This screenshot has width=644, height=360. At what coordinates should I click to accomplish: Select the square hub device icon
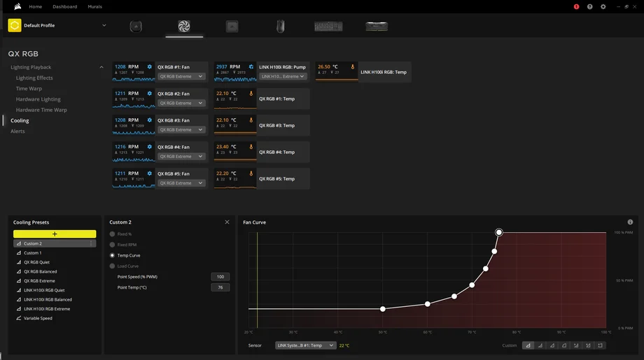coord(232,27)
